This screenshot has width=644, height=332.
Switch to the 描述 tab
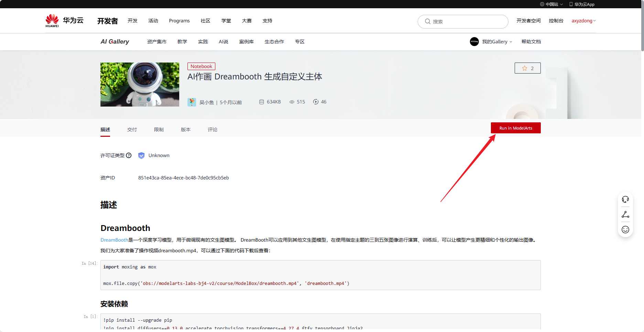click(105, 130)
